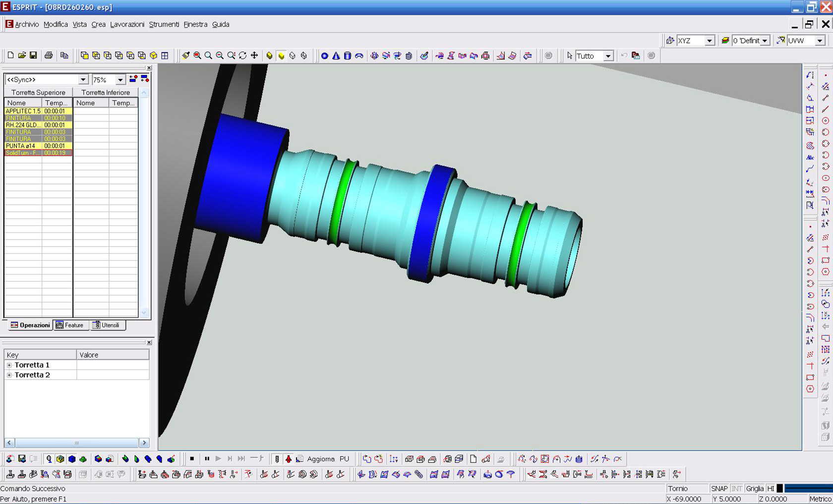
Task: Open the Lavorazioni menu
Action: pos(127,24)
